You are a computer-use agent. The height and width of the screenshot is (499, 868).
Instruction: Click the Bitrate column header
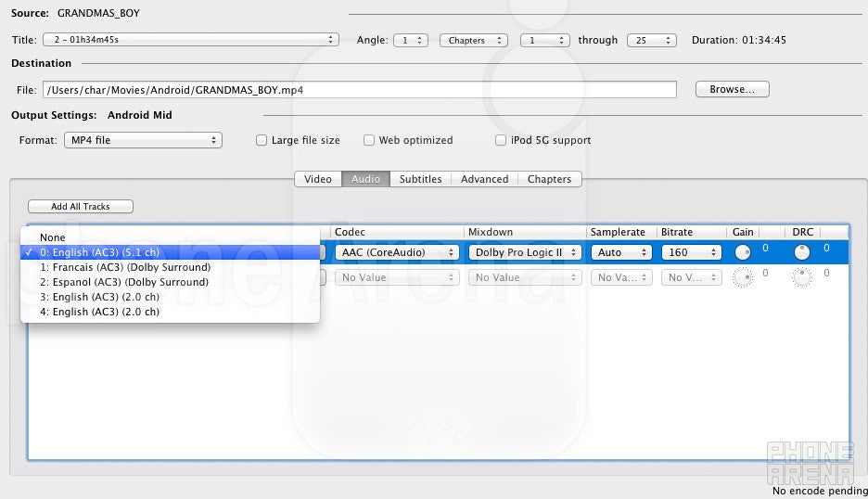(692, 232)
